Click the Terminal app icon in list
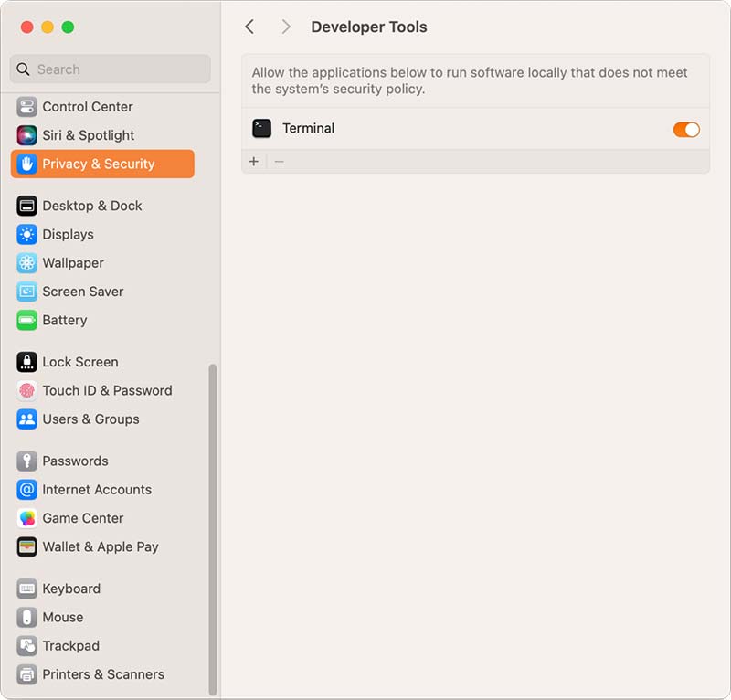Screen dimensions: 731x700 (x=262, y=129)
